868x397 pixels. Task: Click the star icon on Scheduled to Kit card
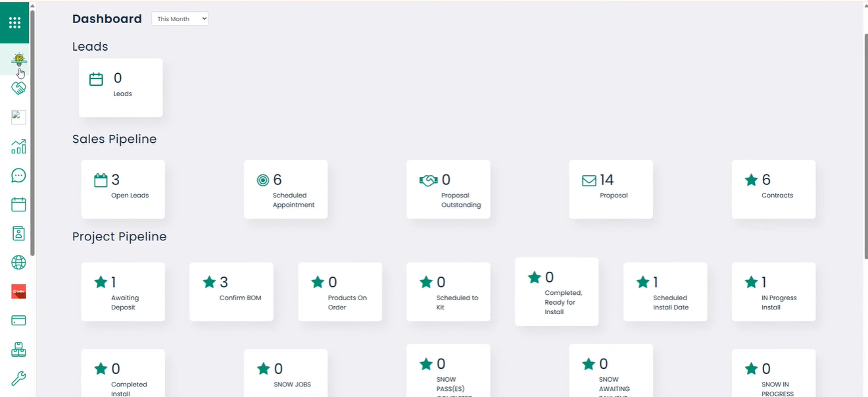pos(426,282)
